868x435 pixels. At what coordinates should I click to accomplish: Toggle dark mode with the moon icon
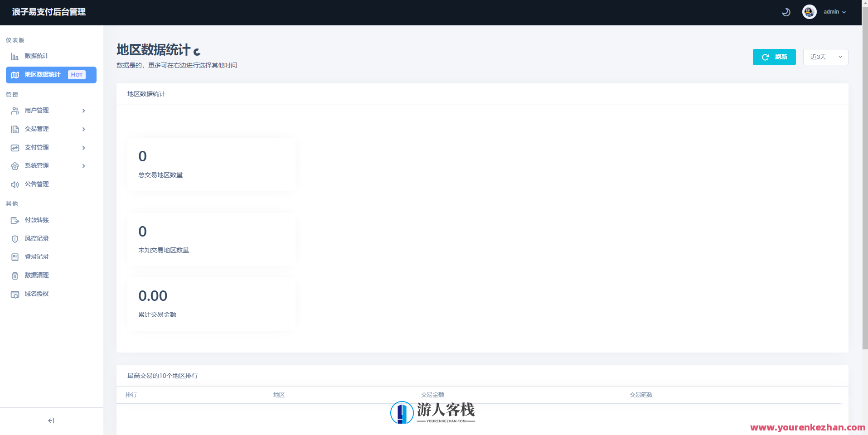click(x=786, y=12)
